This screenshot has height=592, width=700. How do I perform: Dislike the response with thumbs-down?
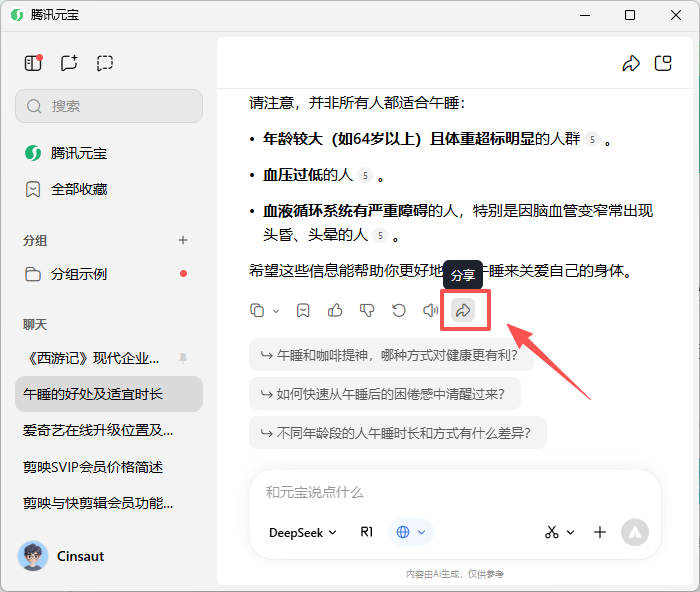(x=367, y=310)
